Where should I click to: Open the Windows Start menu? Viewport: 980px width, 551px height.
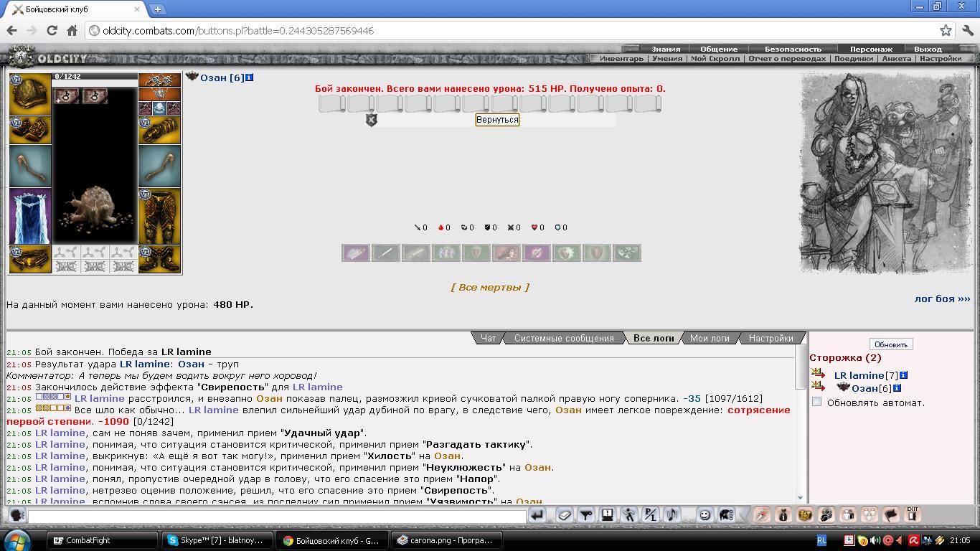coord(17,540)
